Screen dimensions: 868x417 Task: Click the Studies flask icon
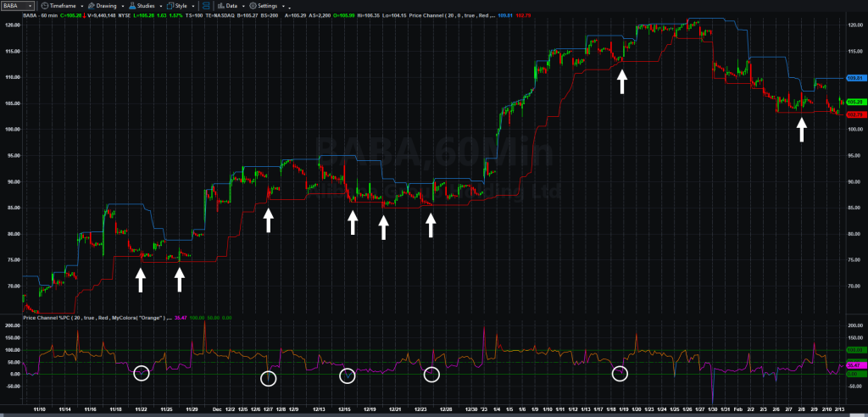point(132,6)
